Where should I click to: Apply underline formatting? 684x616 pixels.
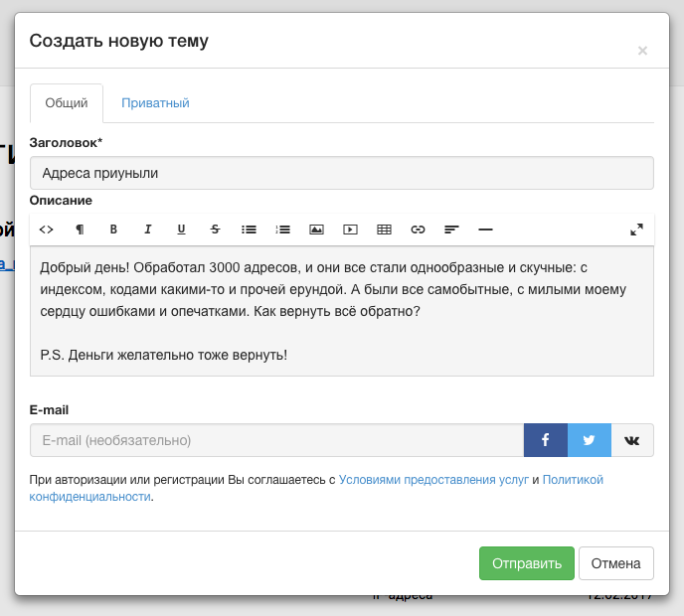[x=182, y=230]
